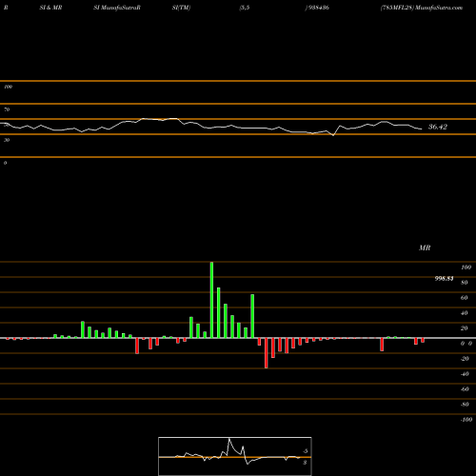Click the tallest green bar in MR chart
This screenshot has width=476, height=476.
(211, 300)
